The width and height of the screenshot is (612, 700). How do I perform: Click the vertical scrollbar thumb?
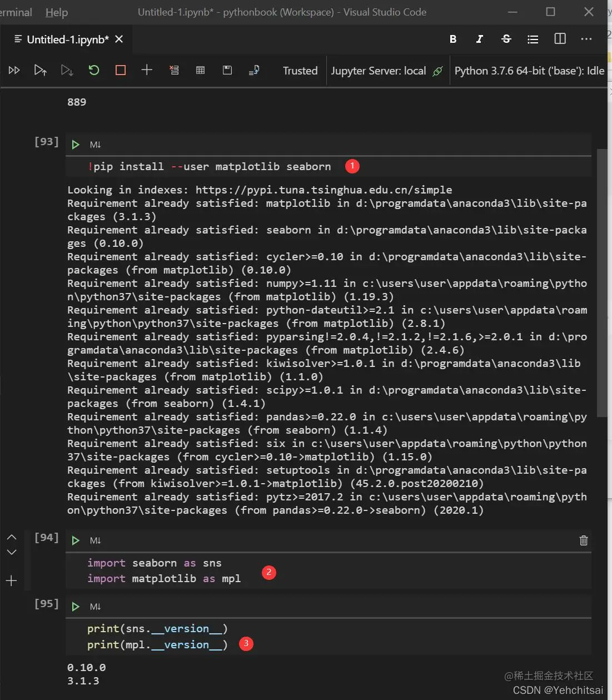[x=602, y=282]
